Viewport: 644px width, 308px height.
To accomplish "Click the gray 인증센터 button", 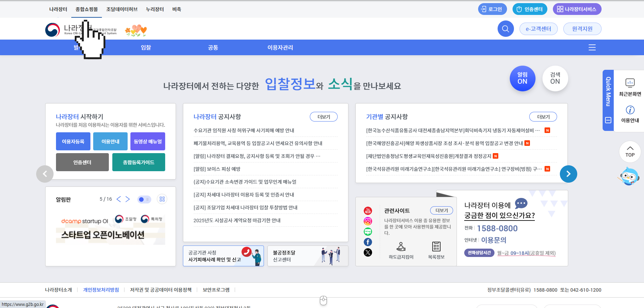I will tap(82, 162).
